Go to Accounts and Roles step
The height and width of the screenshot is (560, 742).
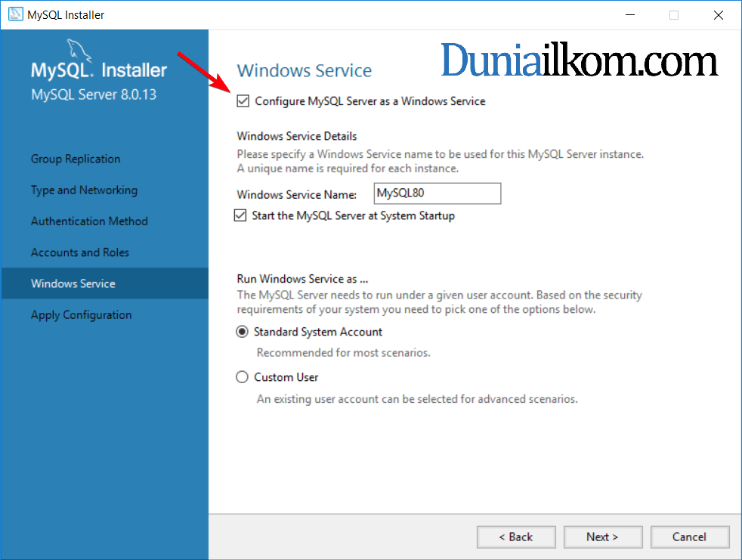point(80,252)
